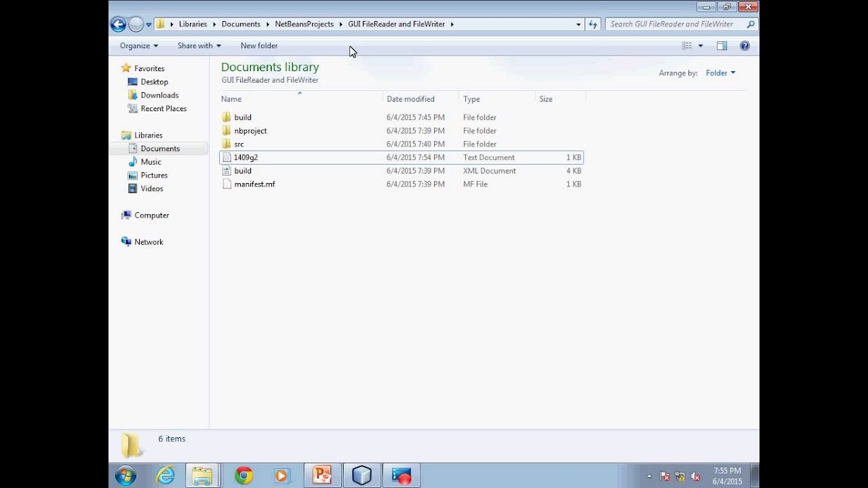The width and height of the screenshot is (868, 488).
Task: Click '6/4/2015 7:45 PM' date cell
Action: coord(416,117)
